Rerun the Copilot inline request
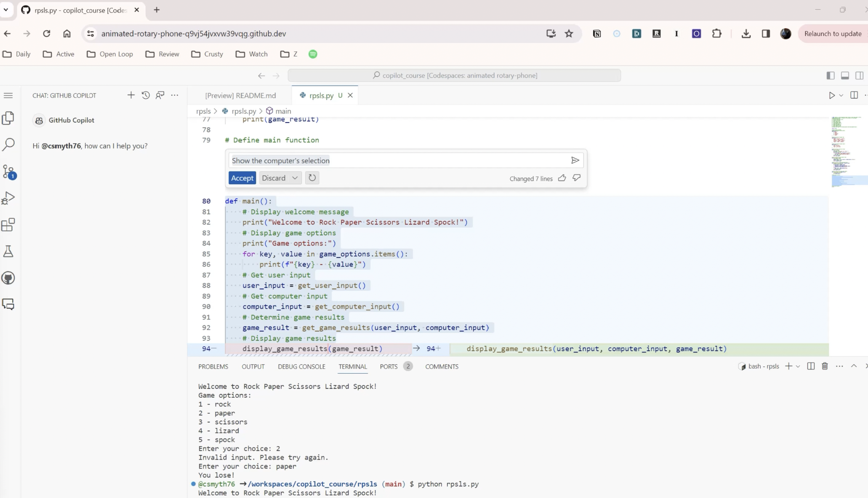Viewport: 868px width, 498px height. click(312, 178)
